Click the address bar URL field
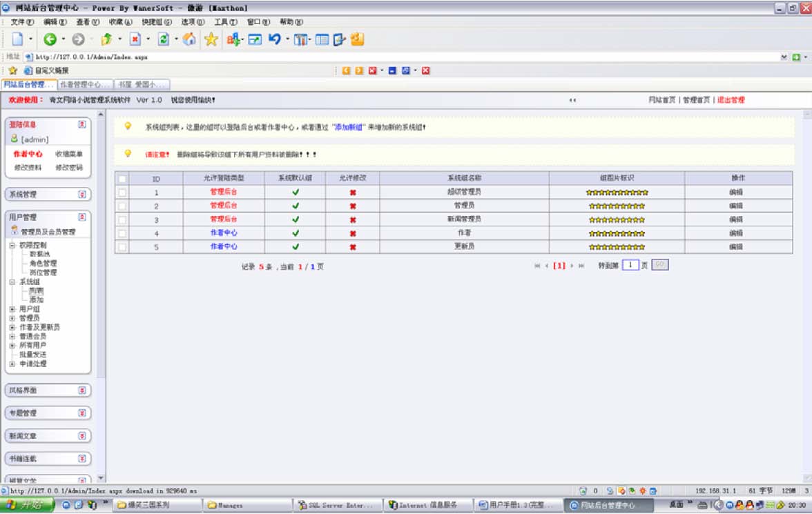This screenshot has width=812, height=514. tap(407, 57)
